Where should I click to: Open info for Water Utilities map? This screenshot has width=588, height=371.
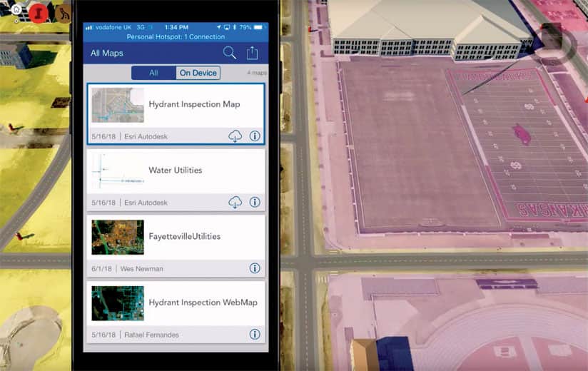coord(255,203)
